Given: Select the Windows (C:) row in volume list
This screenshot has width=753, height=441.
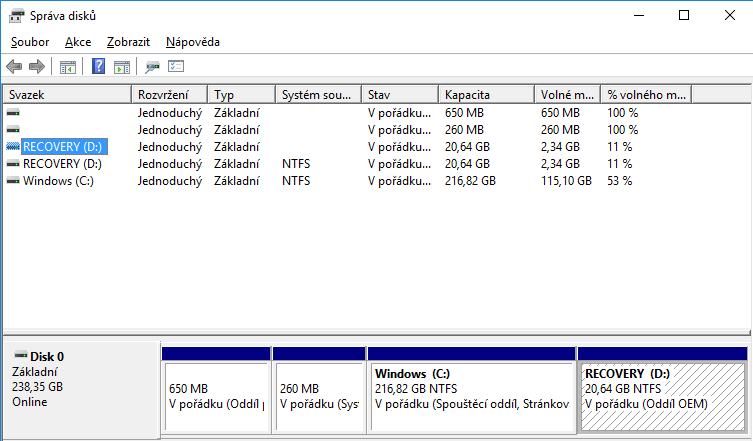Looking at the screenshot, I should click(58, 181).
